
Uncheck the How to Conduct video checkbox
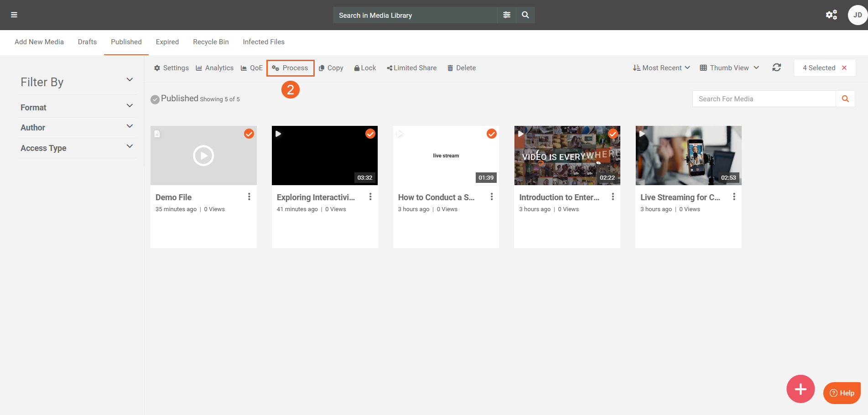click(x=492, y=134)
